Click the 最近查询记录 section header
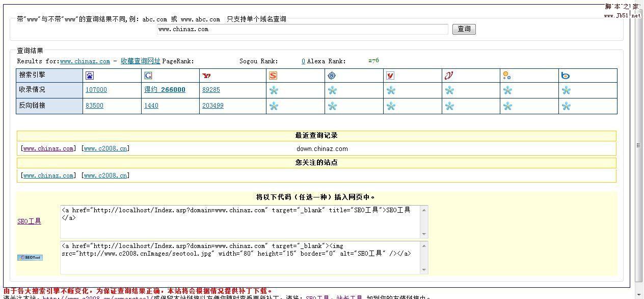Screen dimensions: 644x299 click(x=316, y=136)
